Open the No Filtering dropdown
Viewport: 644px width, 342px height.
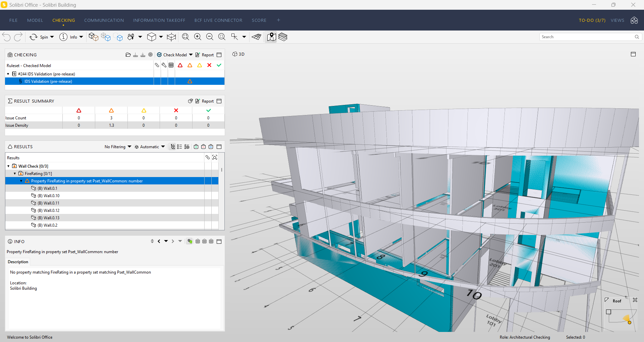pyautogui.click(x=118, y=147)
